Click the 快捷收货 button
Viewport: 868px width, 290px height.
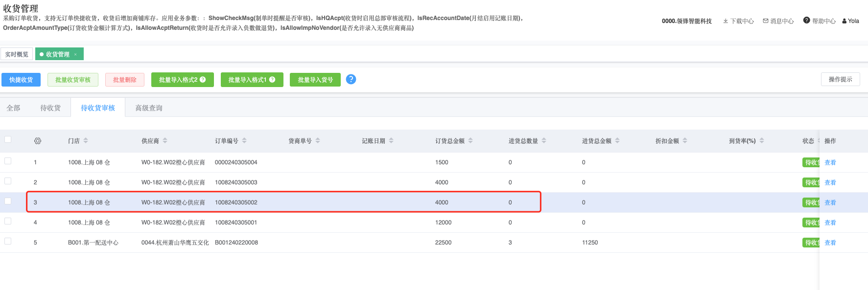(x=21, y=80)
